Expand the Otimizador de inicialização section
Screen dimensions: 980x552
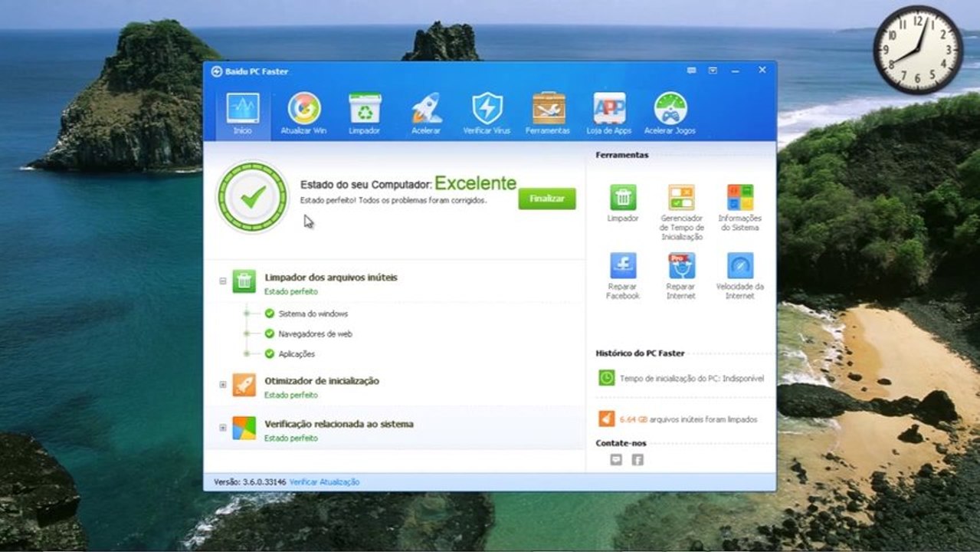coord(223,385)
